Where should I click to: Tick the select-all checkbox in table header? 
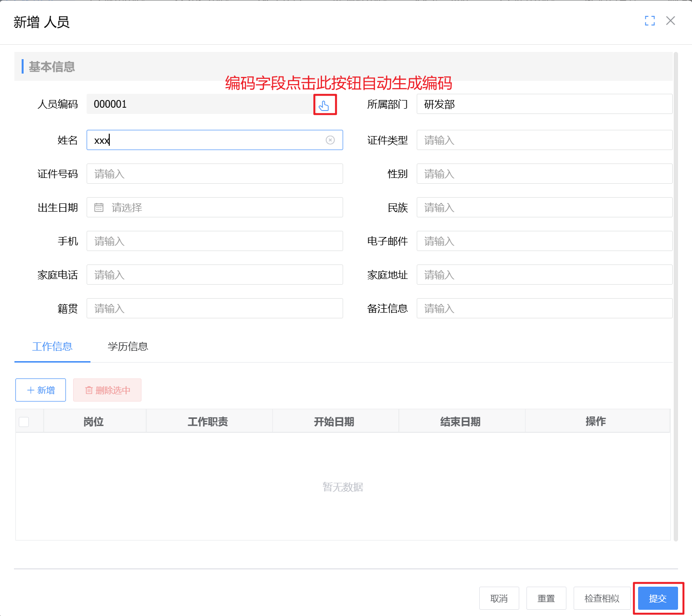point(24,422)
